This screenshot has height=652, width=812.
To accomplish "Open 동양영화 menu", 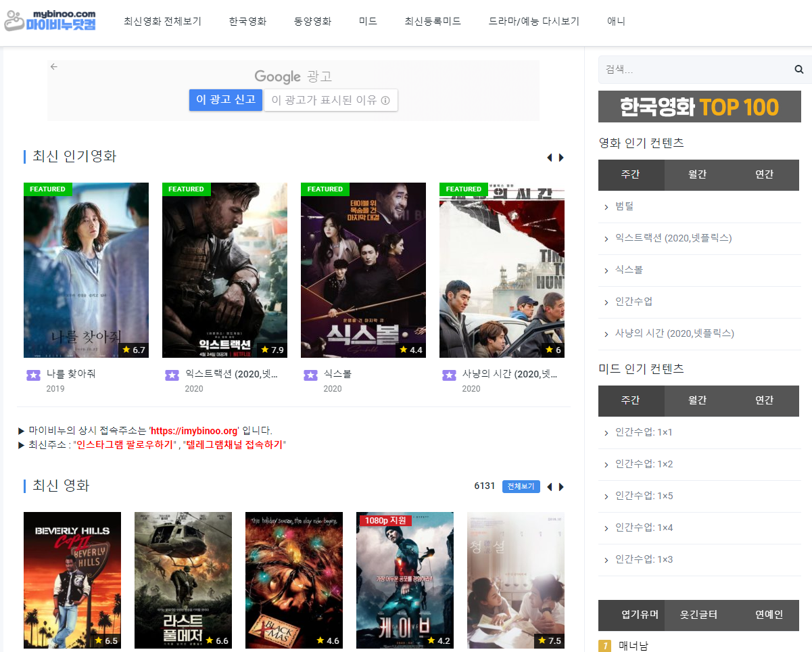I will click(312, 21).
